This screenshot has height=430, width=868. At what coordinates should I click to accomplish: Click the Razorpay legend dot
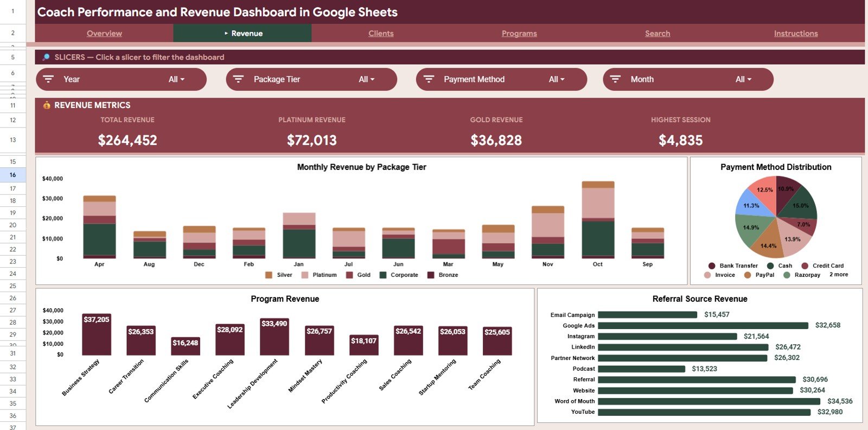click(787, 275)
